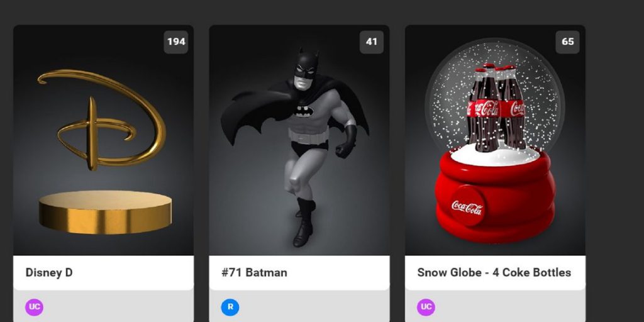Open the Disney D title link

pos(49,272)
